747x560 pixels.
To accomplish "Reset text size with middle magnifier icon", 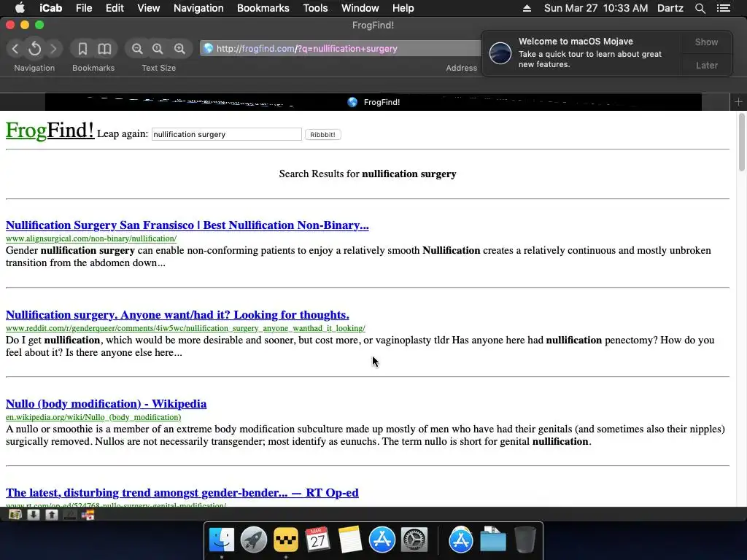I will click(158, 49).
